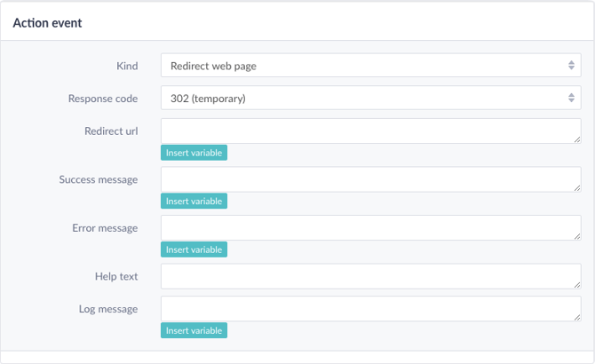Click the resize grip on the Log message field

576,317
